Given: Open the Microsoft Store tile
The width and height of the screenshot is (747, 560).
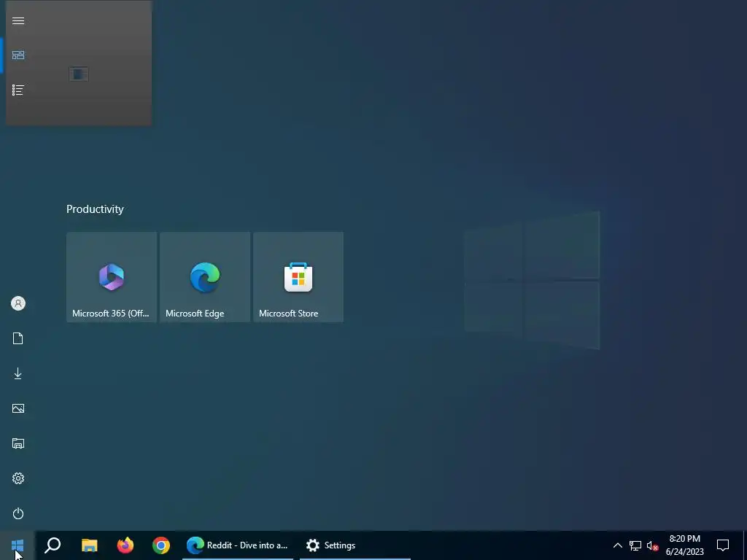Looking at the screenshot, I should (x=298, y=277).
